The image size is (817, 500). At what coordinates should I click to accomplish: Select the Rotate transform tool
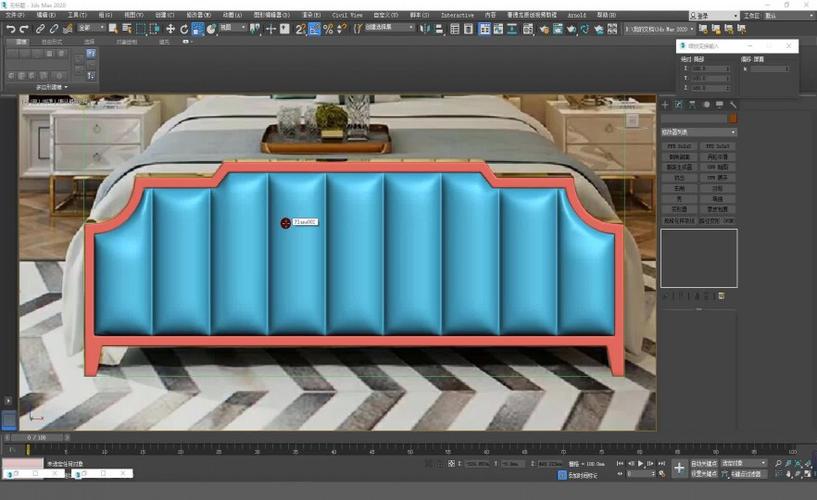coord(184,29)
